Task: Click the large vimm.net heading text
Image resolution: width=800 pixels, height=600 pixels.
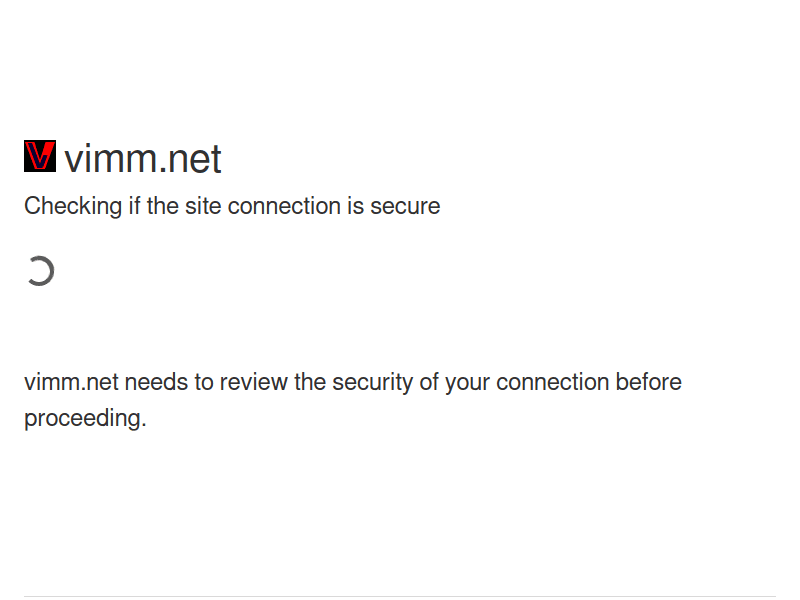Action: (x=143, y=159)
